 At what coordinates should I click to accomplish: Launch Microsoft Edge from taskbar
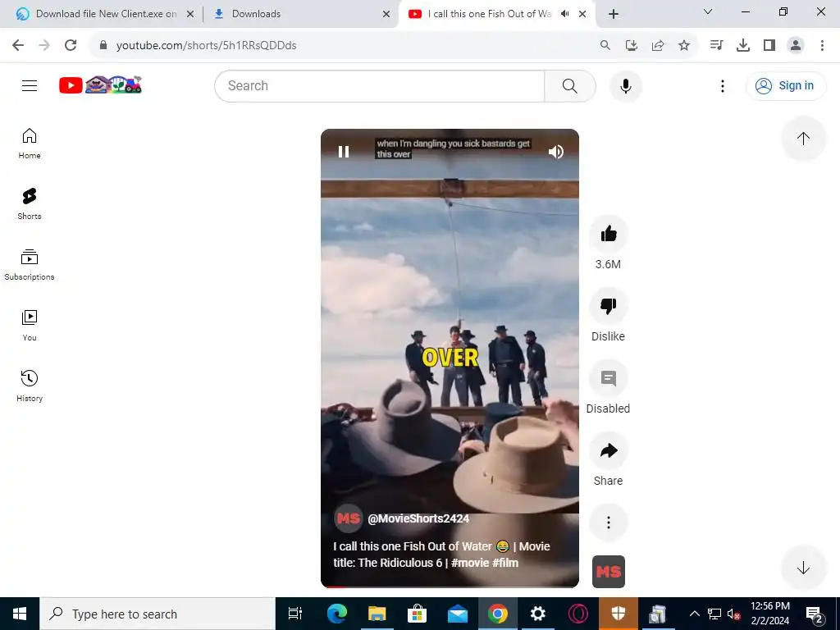point(337,614)
